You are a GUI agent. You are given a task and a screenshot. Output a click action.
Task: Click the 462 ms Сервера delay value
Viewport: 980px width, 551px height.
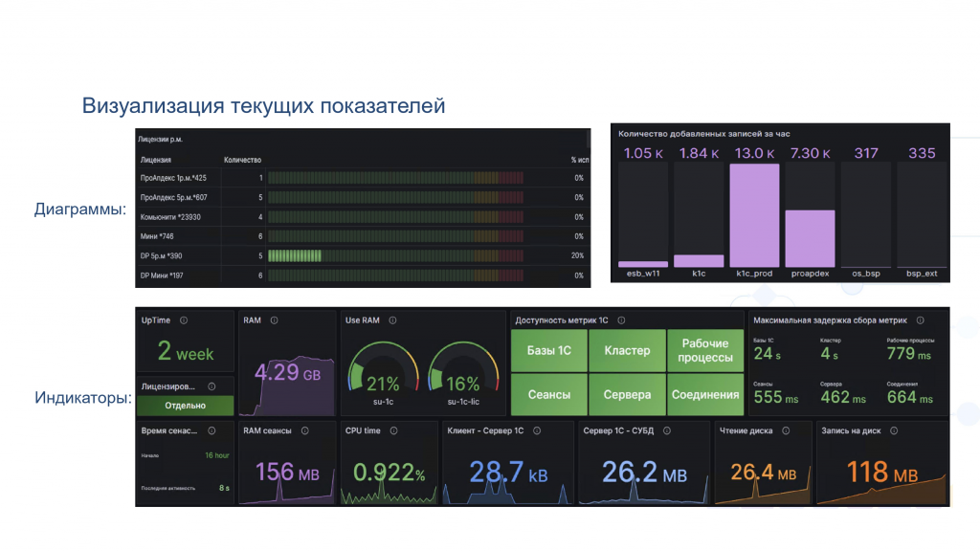tap(843, 397)
